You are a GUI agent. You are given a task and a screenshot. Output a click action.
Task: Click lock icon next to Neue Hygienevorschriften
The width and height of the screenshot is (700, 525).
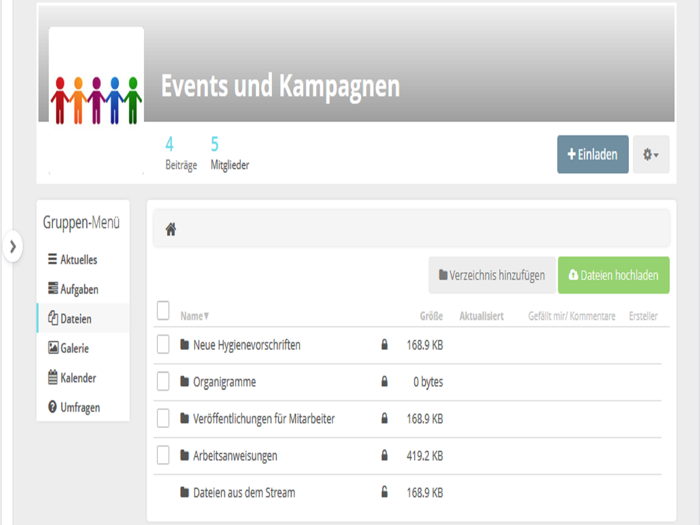(x=384, y=345)
